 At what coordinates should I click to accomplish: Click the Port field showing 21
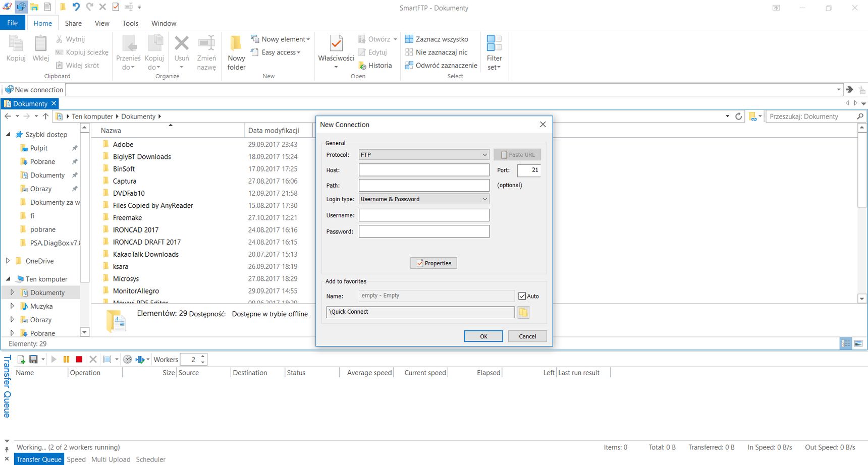click(529, 170)
